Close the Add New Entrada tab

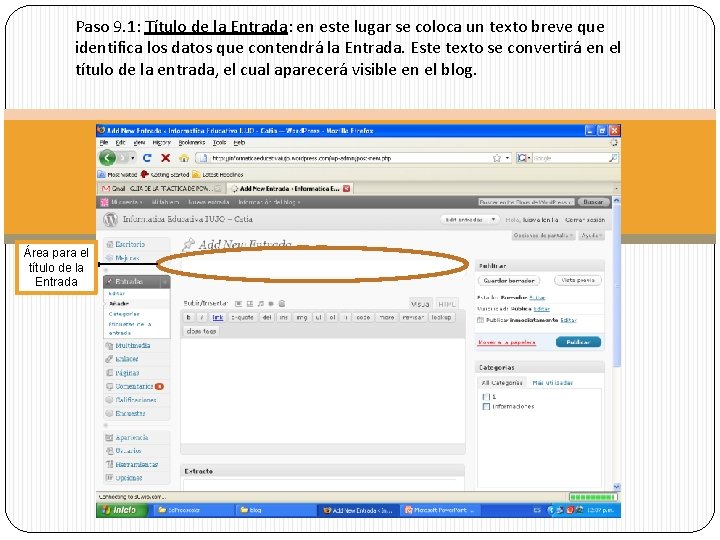coord(347,188)
